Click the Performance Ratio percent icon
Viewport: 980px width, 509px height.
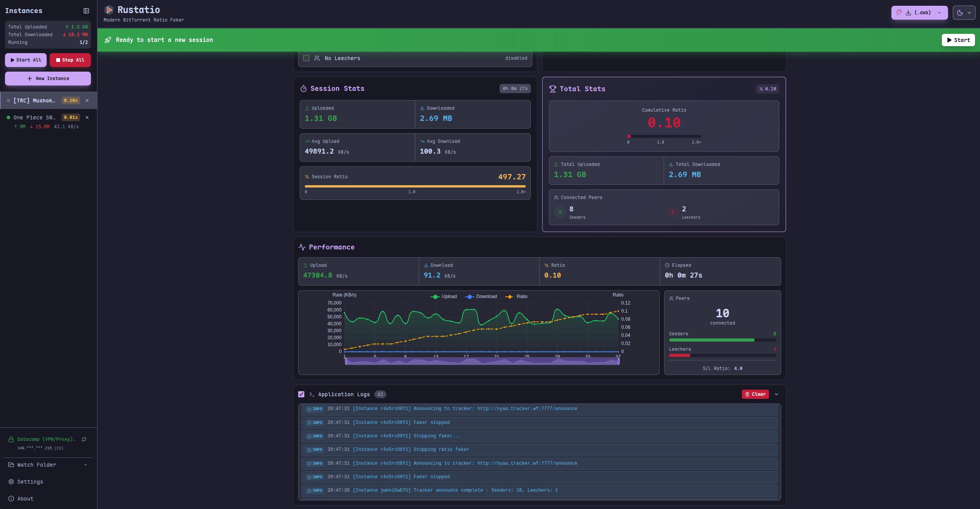(x=547, y=265)
